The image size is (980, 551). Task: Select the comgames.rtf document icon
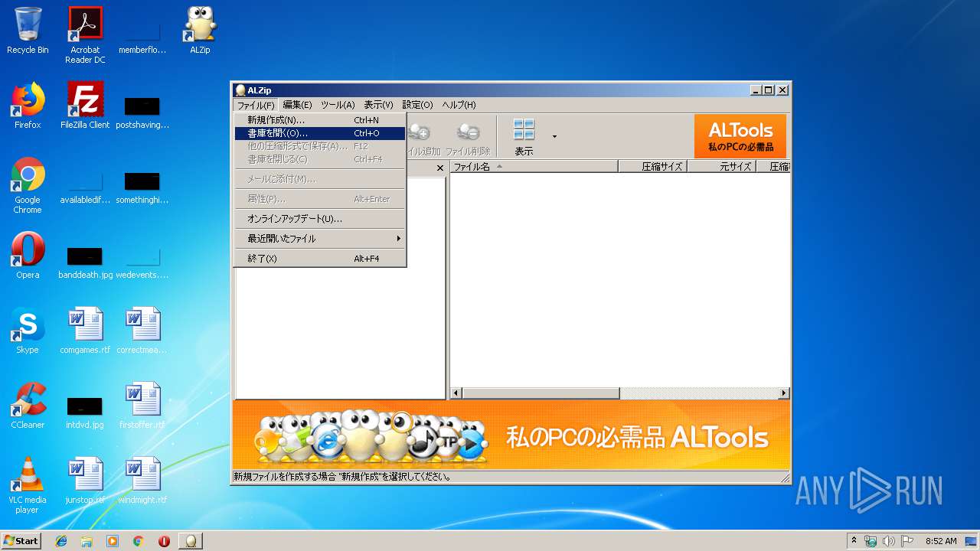pyautogui.click(x=85, y=331)
